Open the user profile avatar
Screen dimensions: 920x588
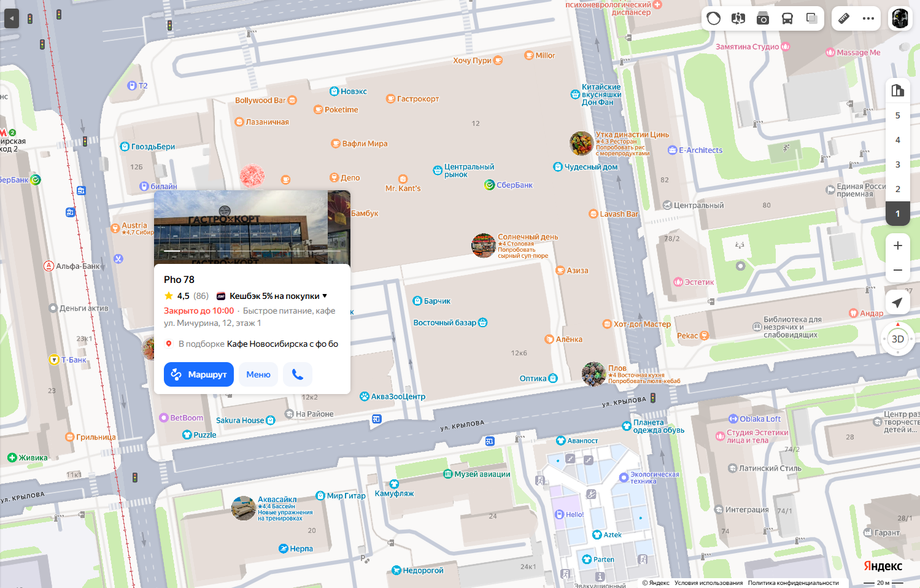[900, 18]
